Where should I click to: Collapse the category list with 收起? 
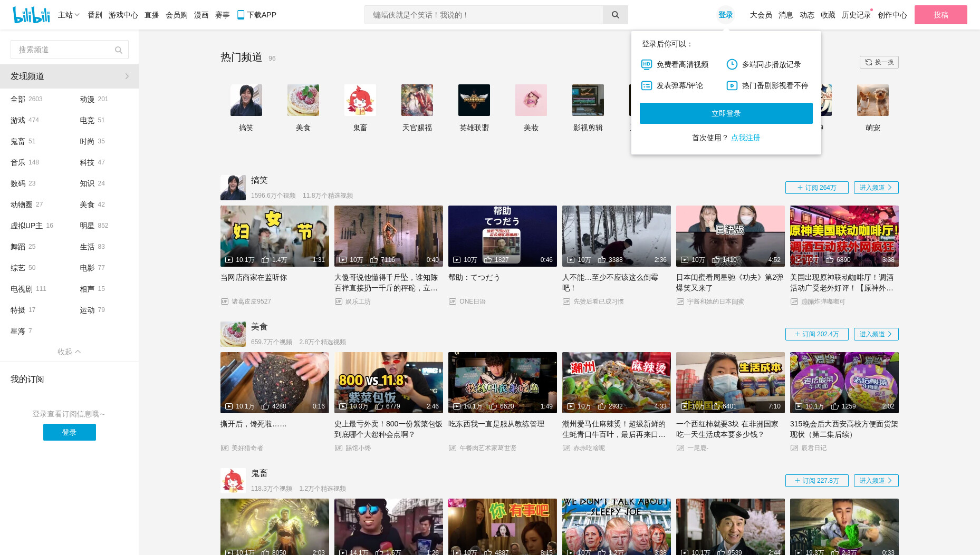tap(69, 352)
